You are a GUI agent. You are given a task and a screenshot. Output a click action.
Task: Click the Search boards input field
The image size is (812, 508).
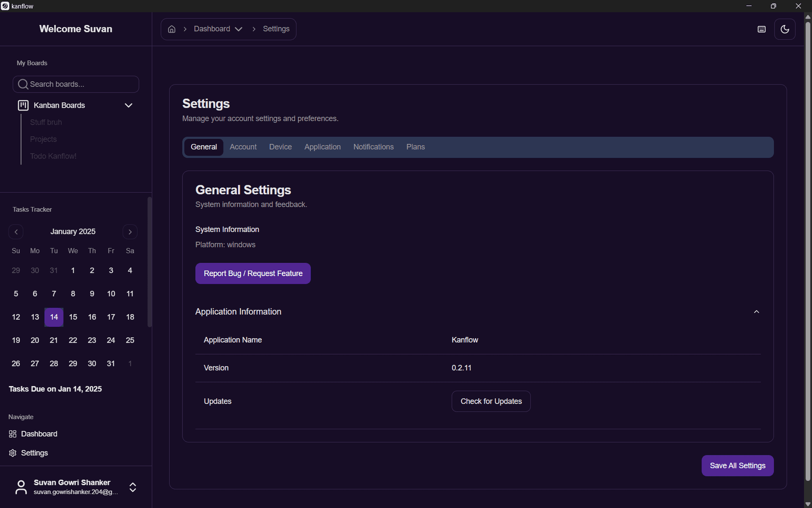tap(82, 84)
